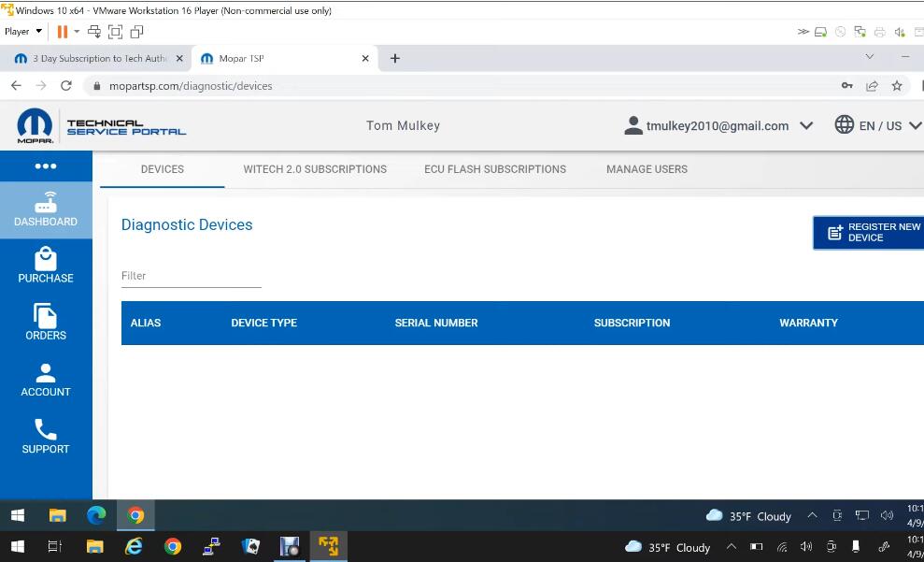Click the VMware Player icon on host taskbar
This screenshot has height=562, width=924.
click(x=328, y=547)
